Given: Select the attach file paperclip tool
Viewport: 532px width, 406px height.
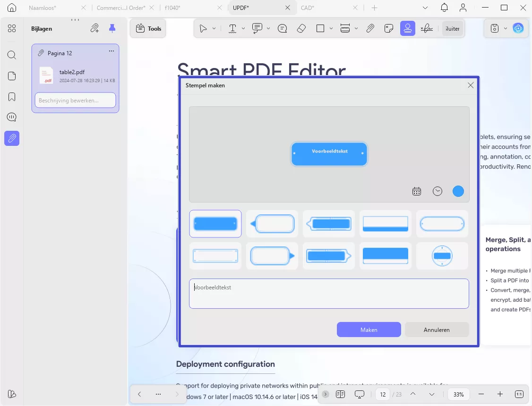Looking at the screenshot, I should tap(370, 28).
